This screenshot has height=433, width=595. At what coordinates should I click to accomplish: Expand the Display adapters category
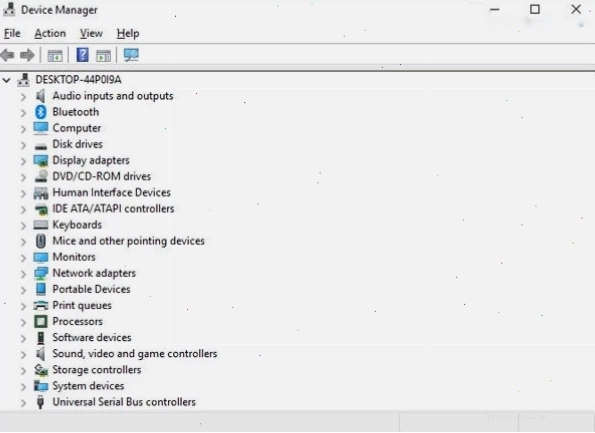coord(24,161)
